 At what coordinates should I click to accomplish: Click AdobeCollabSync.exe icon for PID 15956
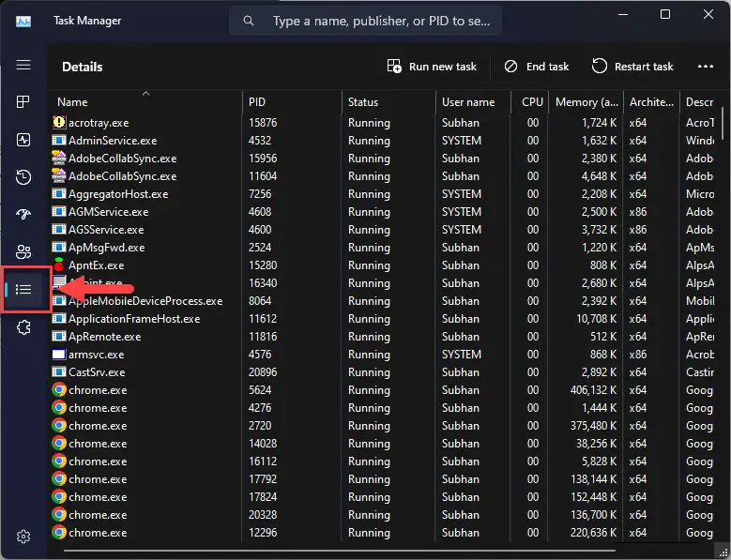59,158
